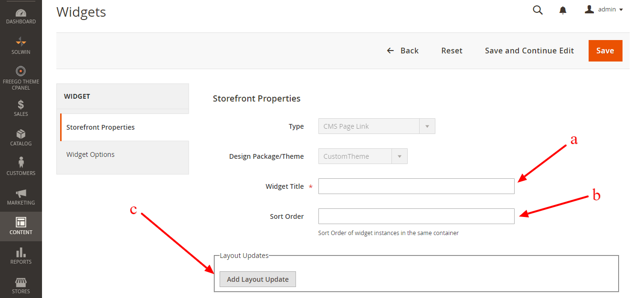Click the Layout Updates fieldset legend
Viewport: 644px width, 298px height.
point(244,256)
